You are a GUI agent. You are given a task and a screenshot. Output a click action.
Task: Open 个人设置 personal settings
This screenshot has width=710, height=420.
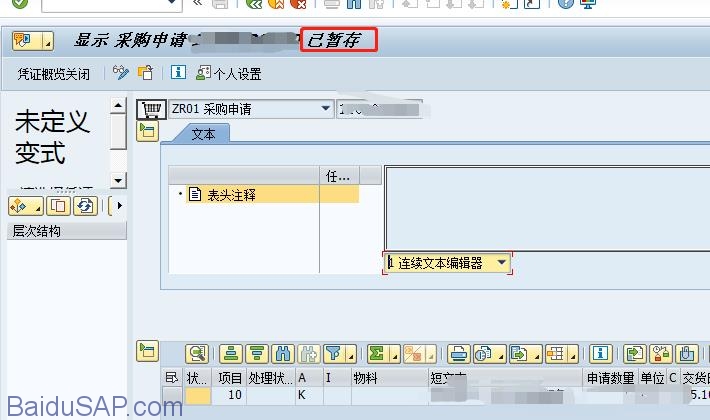click(x=229, y=74)
